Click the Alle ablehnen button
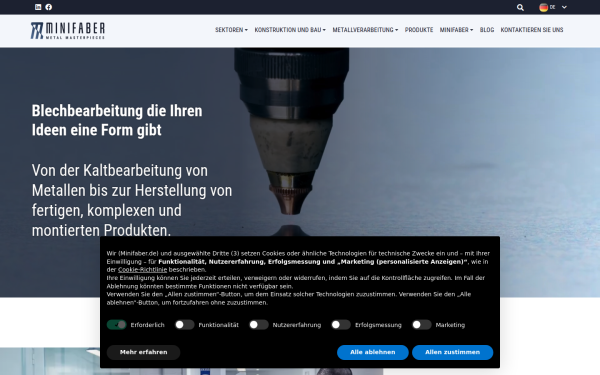This screenshot has height=375, width=600. (x=373, y=352)
